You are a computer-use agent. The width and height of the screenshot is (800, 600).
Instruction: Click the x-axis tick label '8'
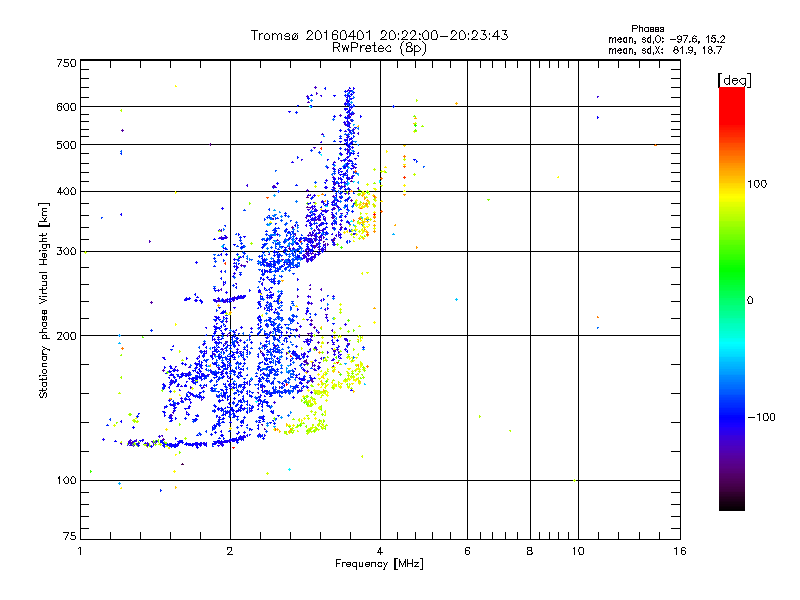coord(530,551)
